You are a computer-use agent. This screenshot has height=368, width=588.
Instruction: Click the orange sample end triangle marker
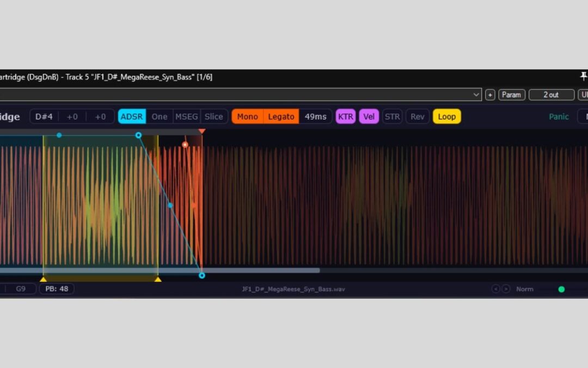tap(202, 131)
